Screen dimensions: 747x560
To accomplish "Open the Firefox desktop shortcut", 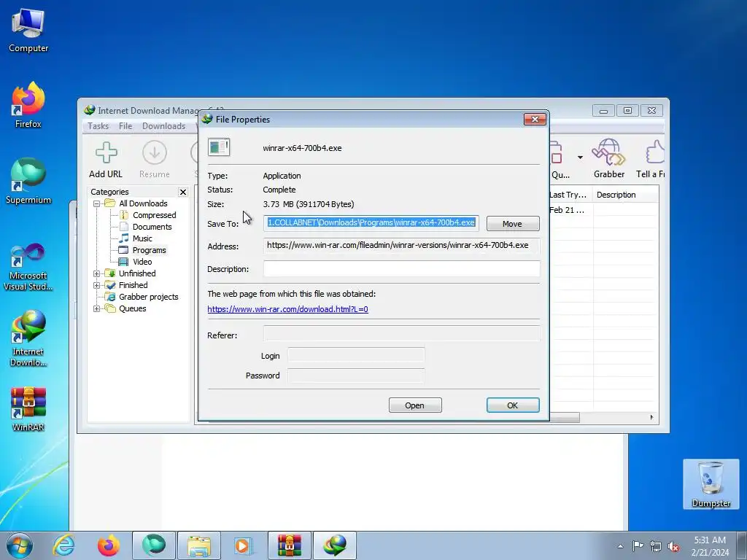I will click(28, 105).
